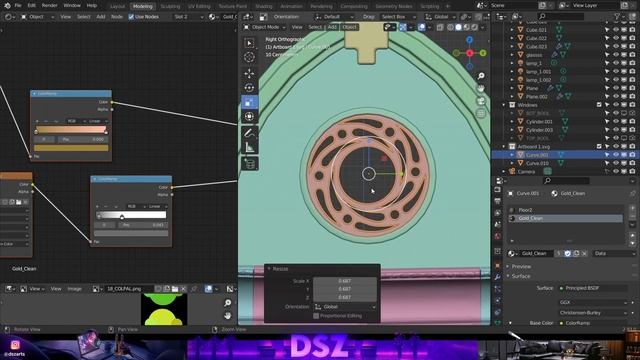The height and width of the screenshot is (360, 640).
Task: Switch to the Sculpting workspace tab
Action: pos(170,6)
